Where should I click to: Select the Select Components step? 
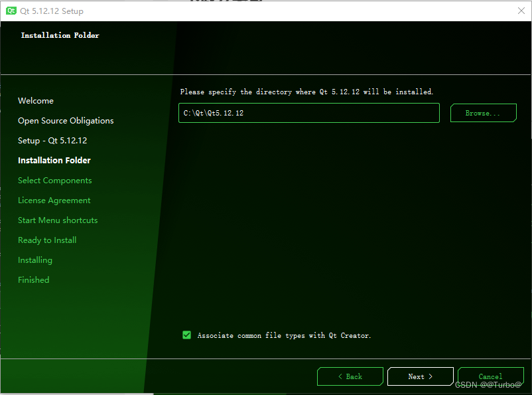tap(54, 181)
